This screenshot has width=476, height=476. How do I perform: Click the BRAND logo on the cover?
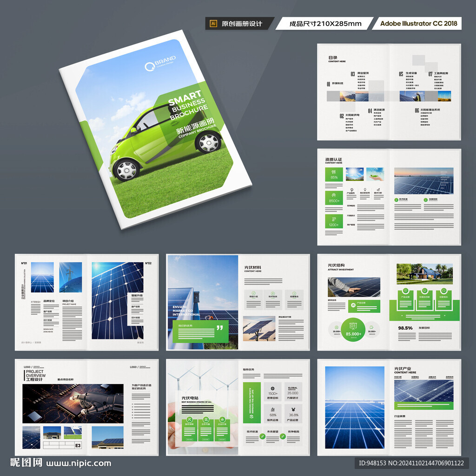[160, 63]
